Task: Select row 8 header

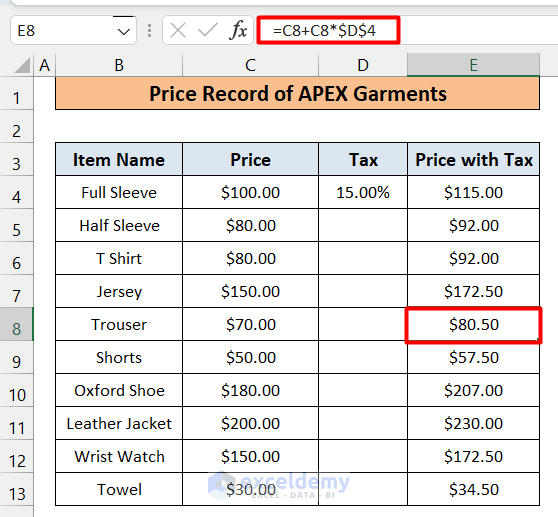Action: coord(16,324)
